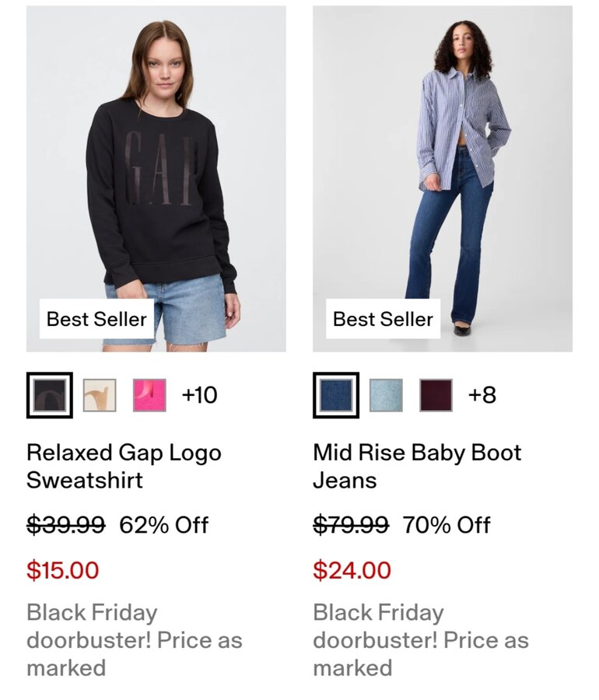599x700 pixels.
Task: Click the sweatshirt's Black Friday doorbuster note
Action: pyautogui.click(x=134, y=640)
